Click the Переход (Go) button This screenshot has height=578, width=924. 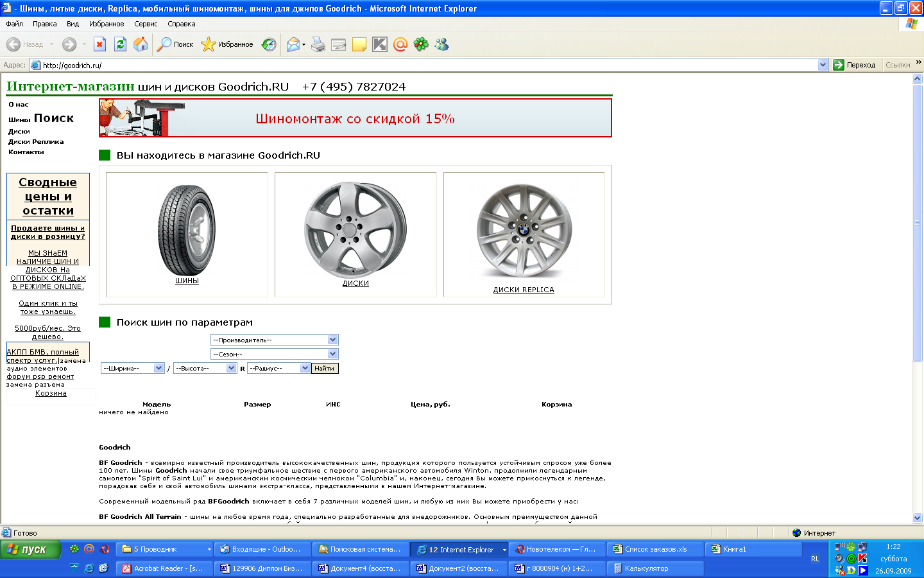(854, 65)
